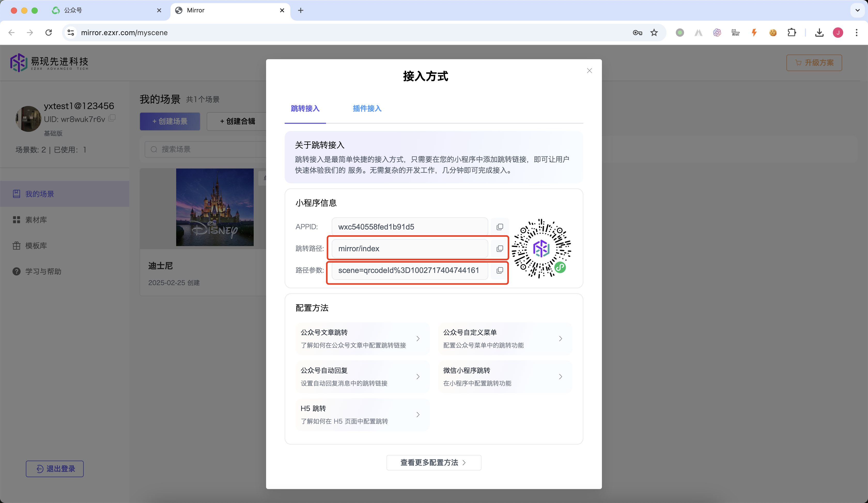Open the 迪士尼 scene thumbnail
This screenshot has width=868, height=503.
point(215,207)
